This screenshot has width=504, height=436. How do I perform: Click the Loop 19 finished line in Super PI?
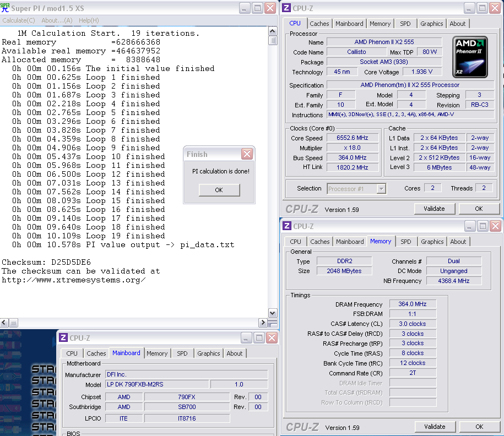[x=88, y=236]
